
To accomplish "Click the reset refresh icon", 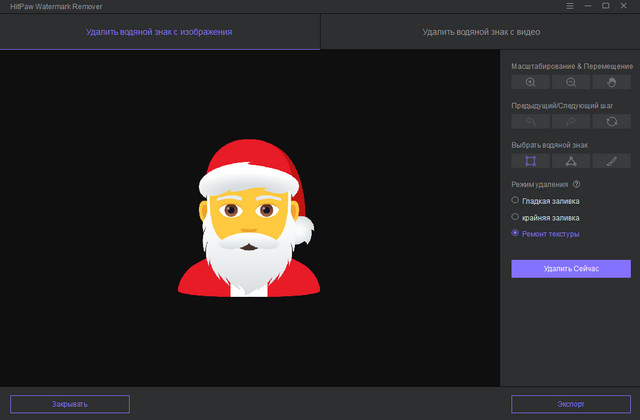I will tap(611, 121).
